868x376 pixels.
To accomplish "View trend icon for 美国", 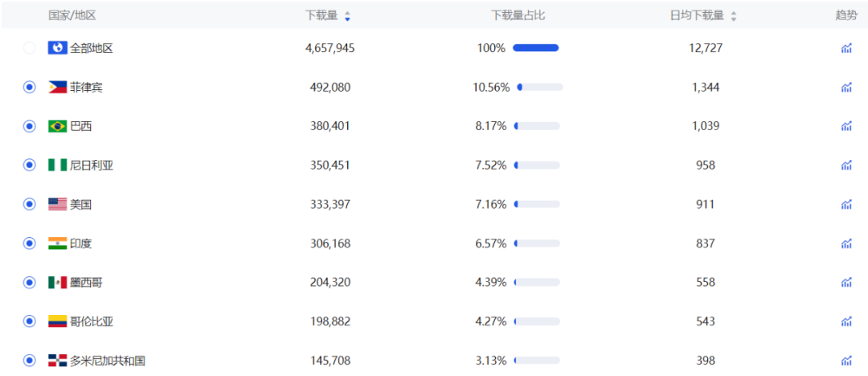I will (x=845, y=204).
